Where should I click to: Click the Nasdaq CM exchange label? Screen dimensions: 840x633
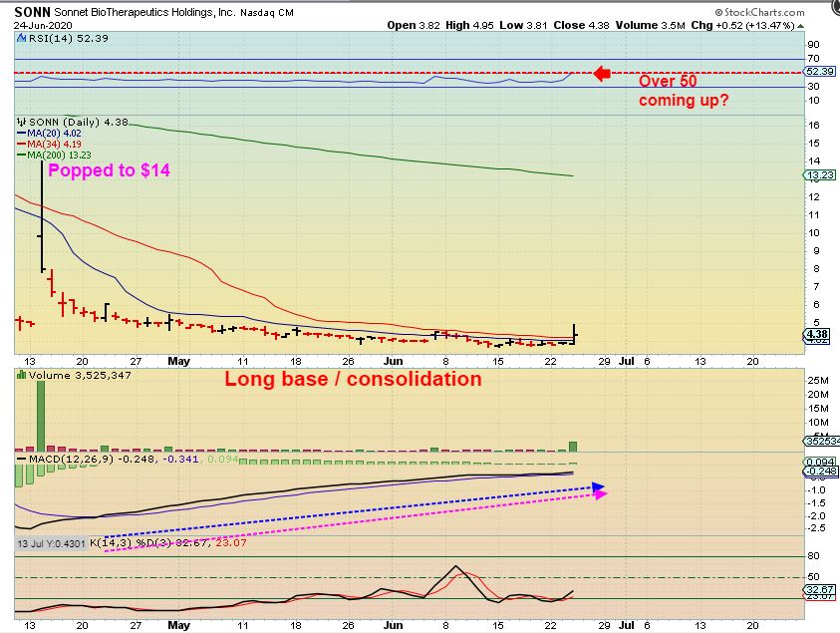pos(267,12)
